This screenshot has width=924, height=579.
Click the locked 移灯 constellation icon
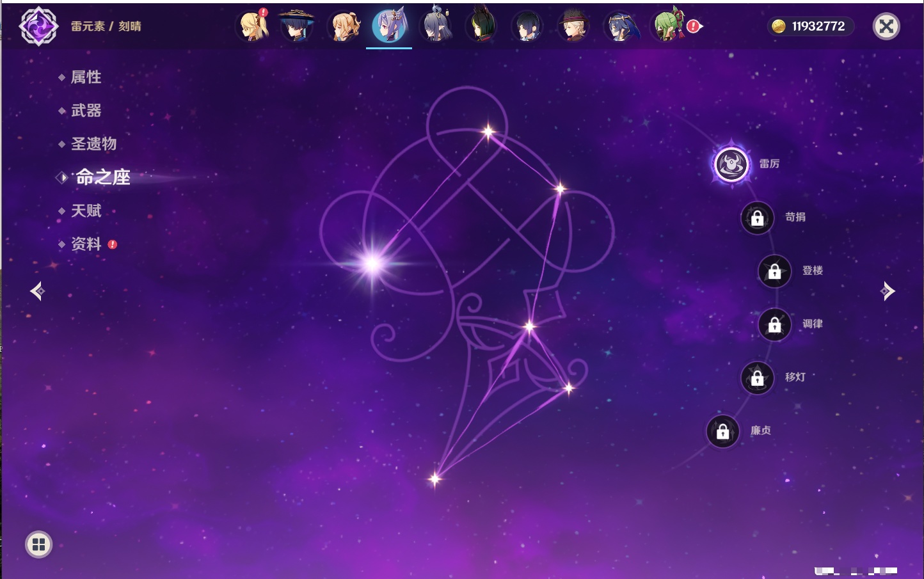coord(757,378)
